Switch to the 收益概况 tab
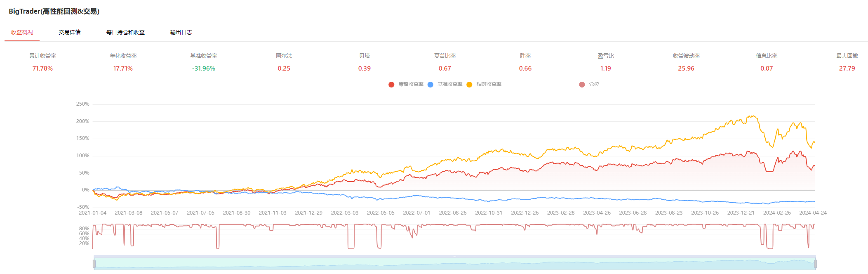This screenshot has height=274, width=868. click(22, 32)
